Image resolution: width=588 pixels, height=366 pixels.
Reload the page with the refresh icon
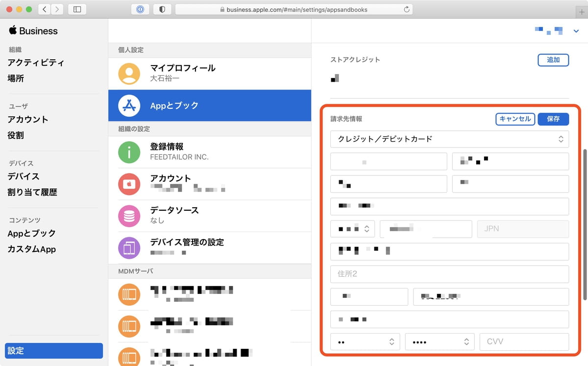[x=406, y=9]
